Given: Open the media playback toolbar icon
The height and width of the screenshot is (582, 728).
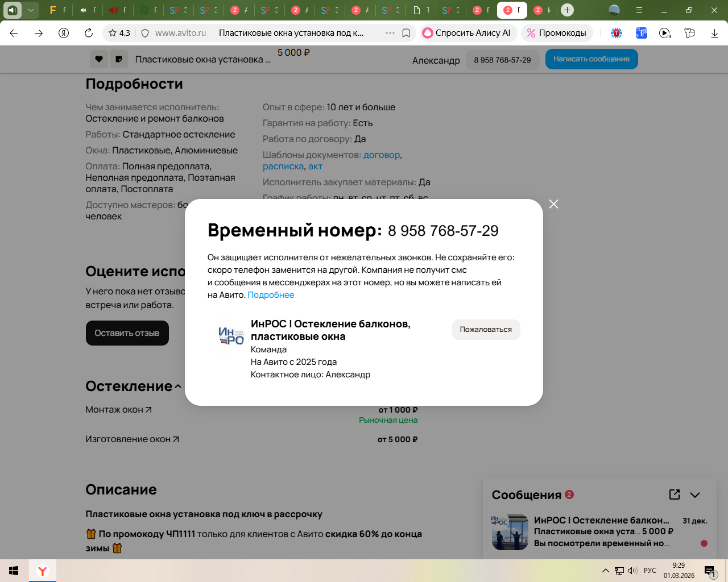Looking at the screenshot, I should tap(665, 33).
